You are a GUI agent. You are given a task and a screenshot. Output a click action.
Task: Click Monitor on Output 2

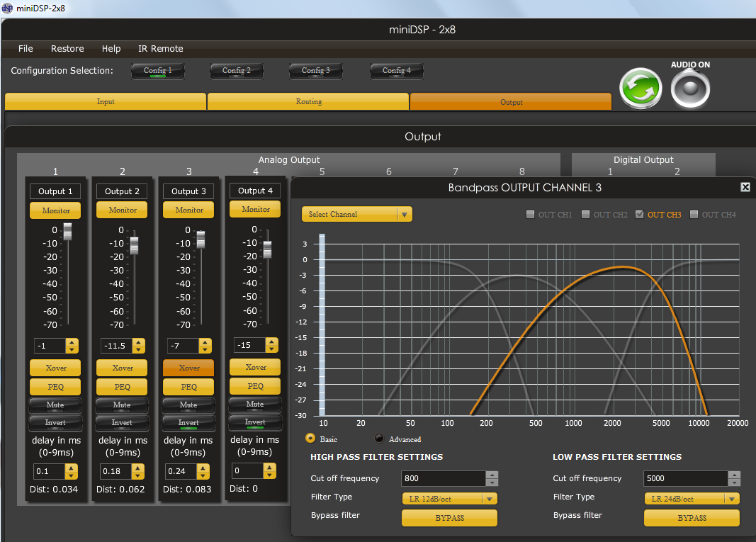122,210
